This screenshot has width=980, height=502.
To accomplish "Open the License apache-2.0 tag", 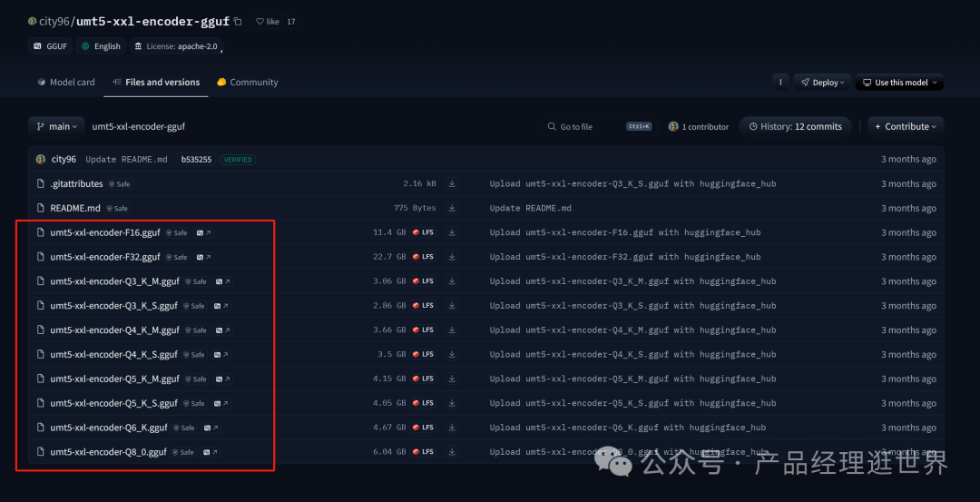I will [x=176, y=46].
